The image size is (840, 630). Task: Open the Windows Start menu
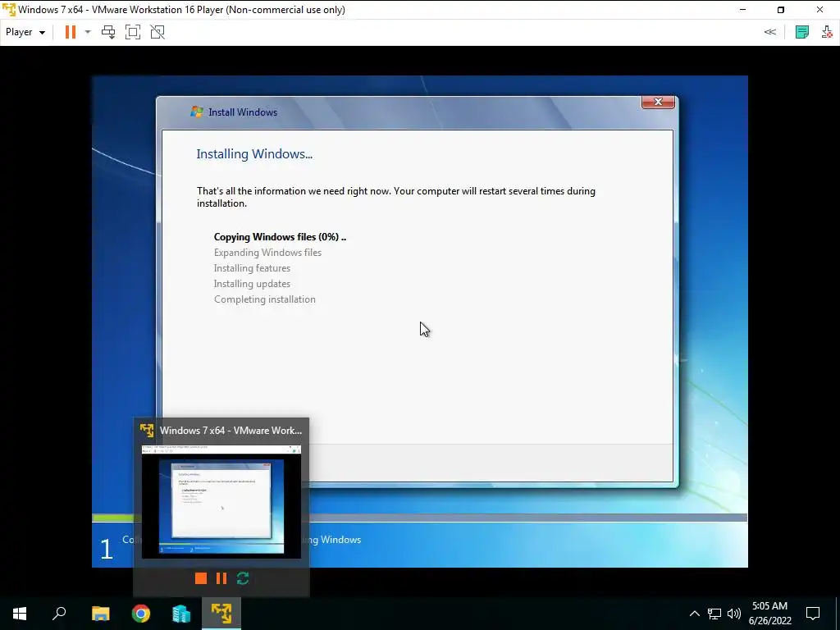click(x=20, y=614)
